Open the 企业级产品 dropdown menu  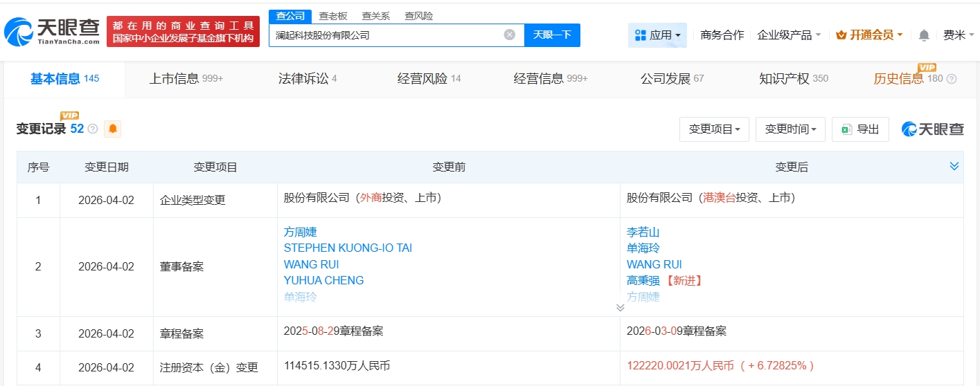pyautogui.click(x=789, y=35)
